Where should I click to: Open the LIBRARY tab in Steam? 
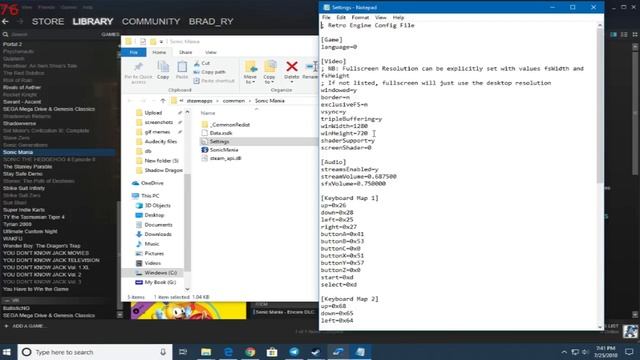pos(93,22)
